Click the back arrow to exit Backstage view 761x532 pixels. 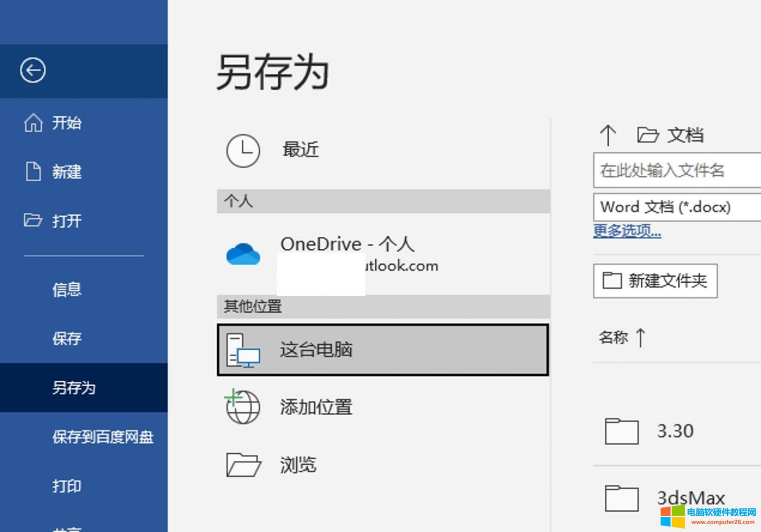coord(32,70)
